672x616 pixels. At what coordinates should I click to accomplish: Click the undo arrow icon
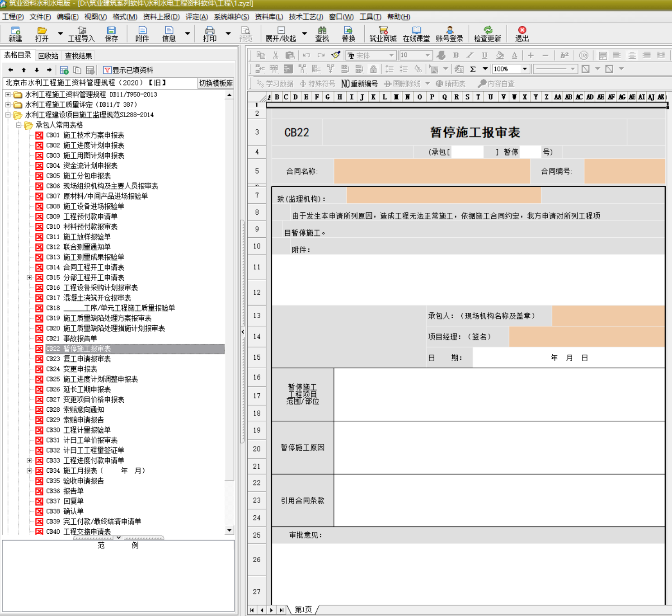306,55
